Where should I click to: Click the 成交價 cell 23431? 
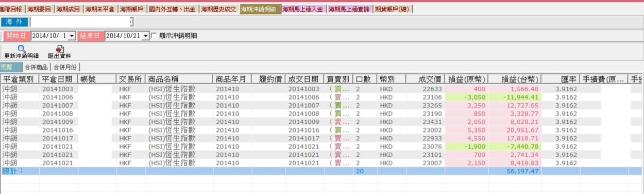(432, 122)
